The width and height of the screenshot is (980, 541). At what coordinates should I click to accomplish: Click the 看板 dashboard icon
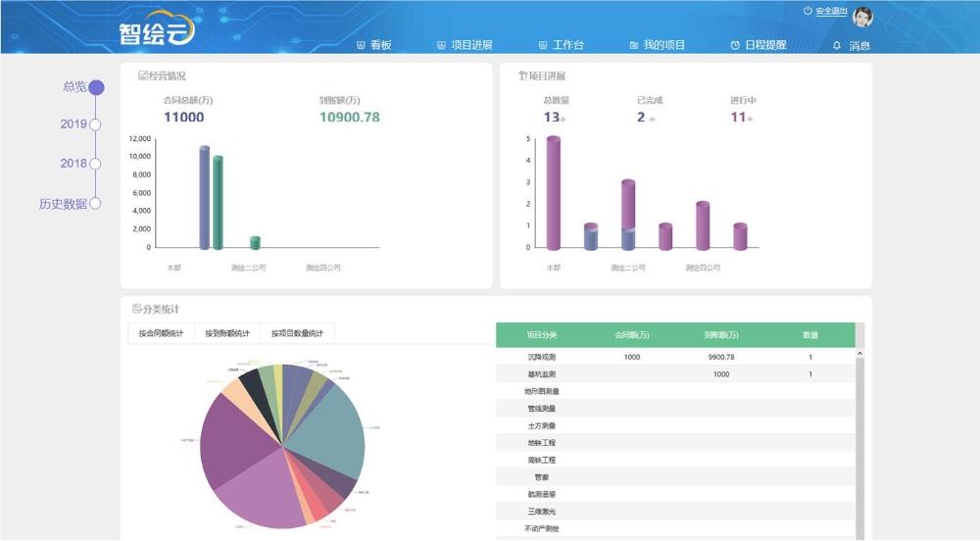361,45
